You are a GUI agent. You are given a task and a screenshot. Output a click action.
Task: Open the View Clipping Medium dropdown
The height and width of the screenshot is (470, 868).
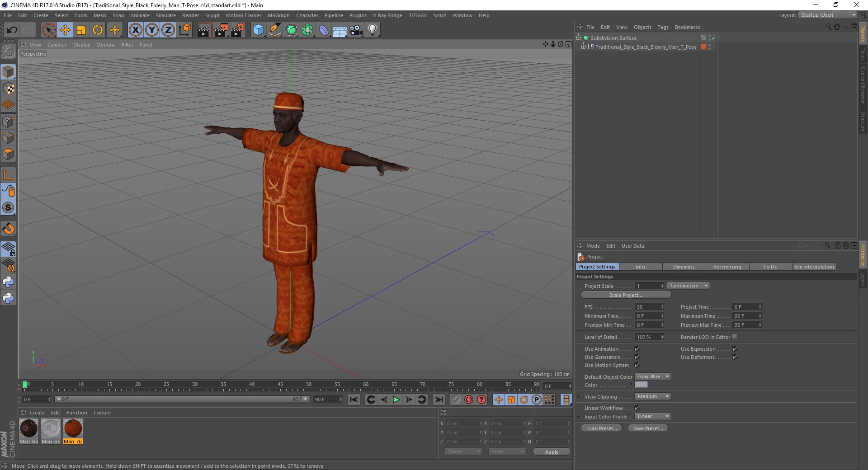(653, 396)
